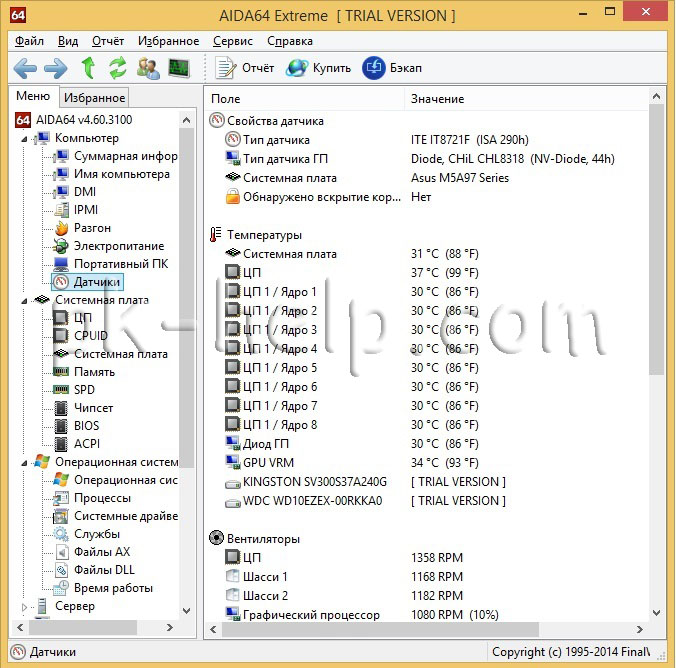Screen dimensions: 676x668
Task: Select Процессы in the tree
Action: pyautogui.click(x=92, y=498)
